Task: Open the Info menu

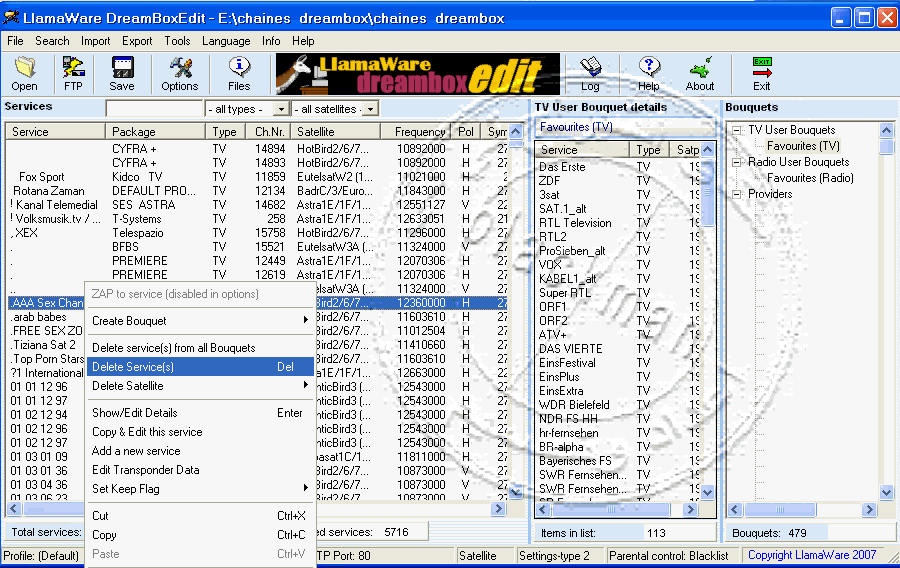Action: point(271,41)
